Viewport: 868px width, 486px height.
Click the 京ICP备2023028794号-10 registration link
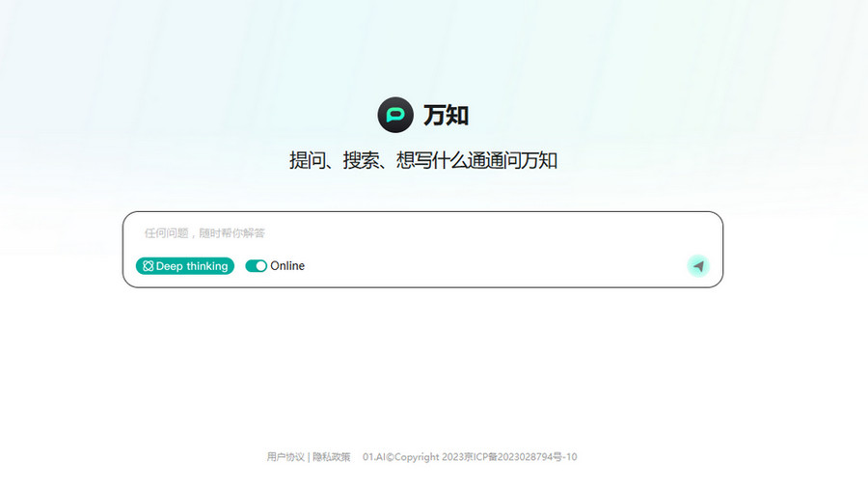[520, 457]
